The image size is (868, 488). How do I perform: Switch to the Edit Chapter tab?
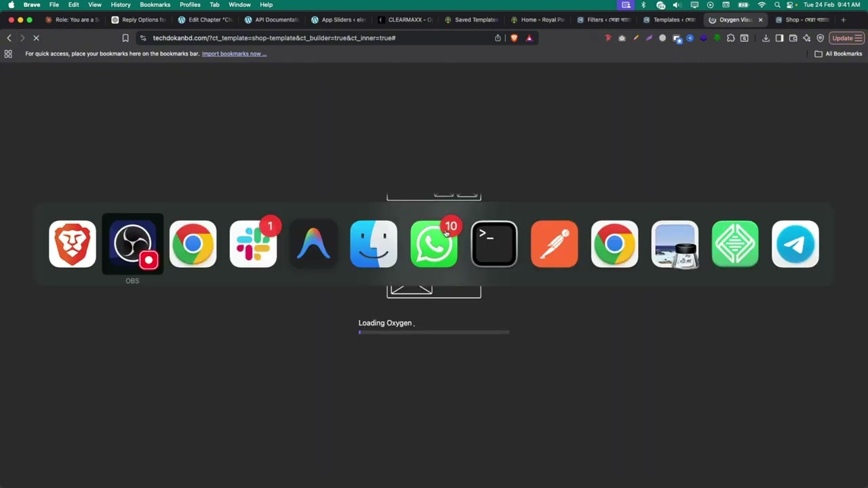tap(205, 20)
